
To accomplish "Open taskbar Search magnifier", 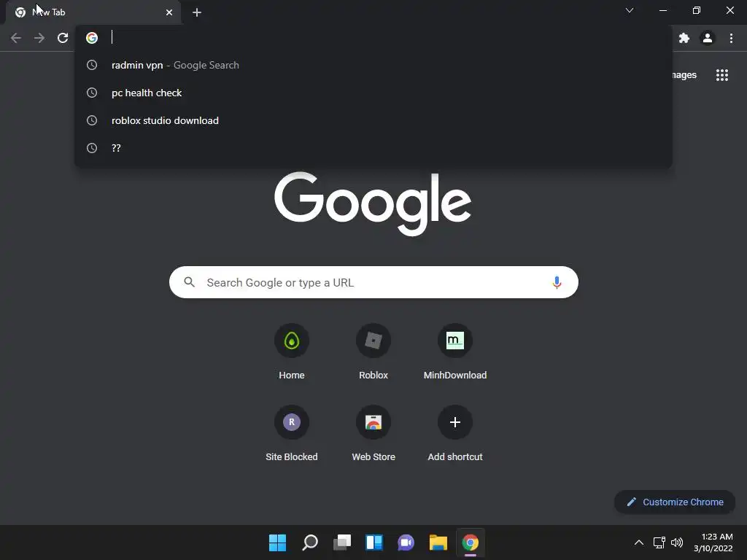I will (309, 542).
